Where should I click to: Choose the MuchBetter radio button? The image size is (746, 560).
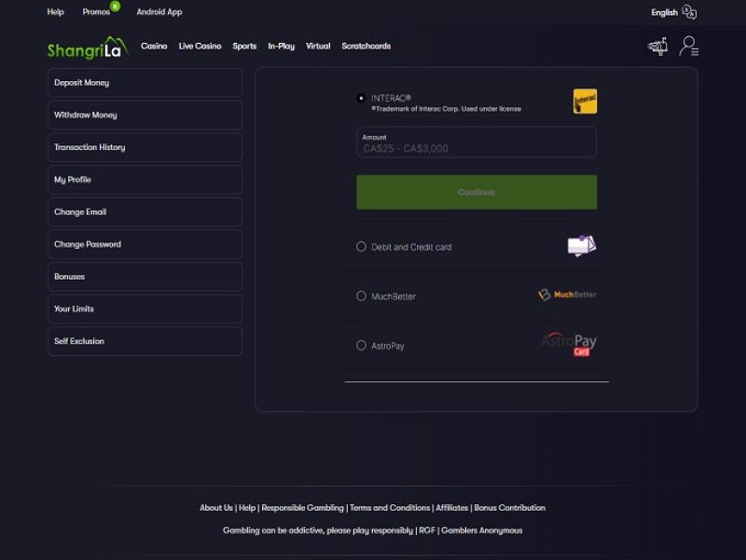click(x=361, y=296)
